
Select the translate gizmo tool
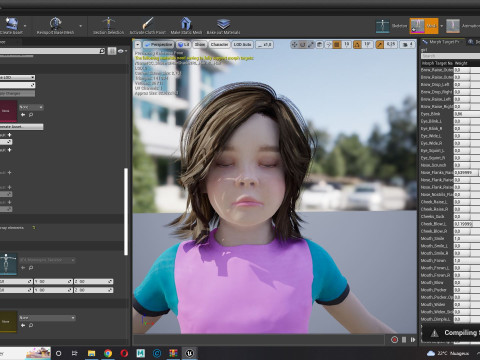tap(295, 44)
